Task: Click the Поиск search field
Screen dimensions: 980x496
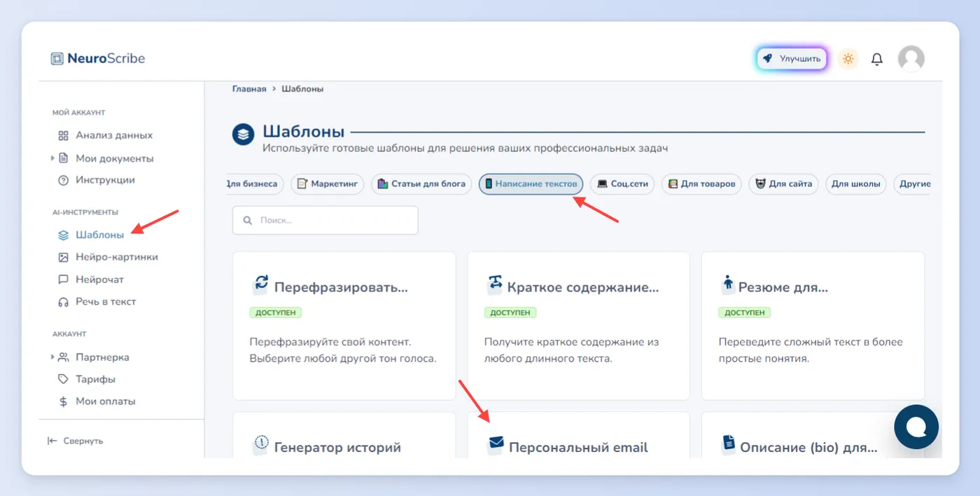Action: [325, 220]
